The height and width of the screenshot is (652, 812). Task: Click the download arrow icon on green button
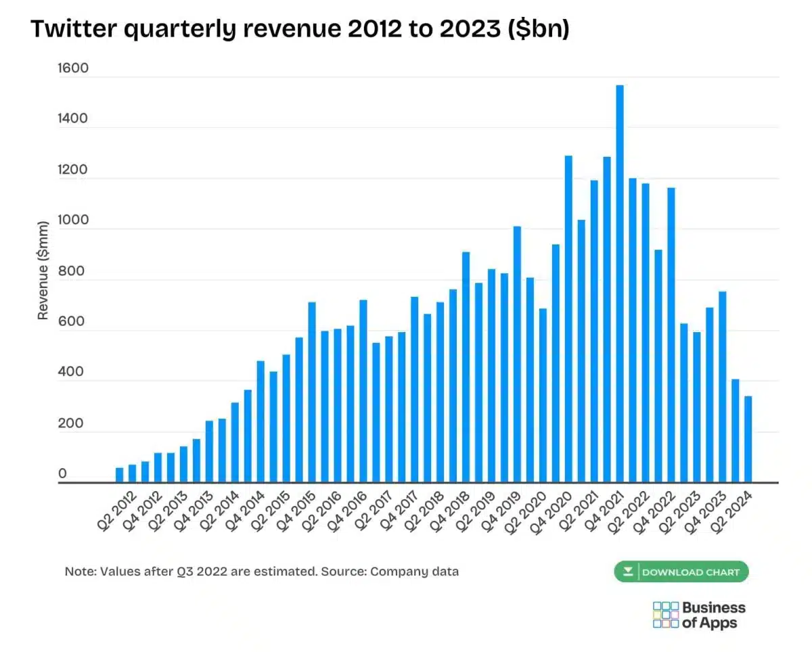(x=628, y=572)
